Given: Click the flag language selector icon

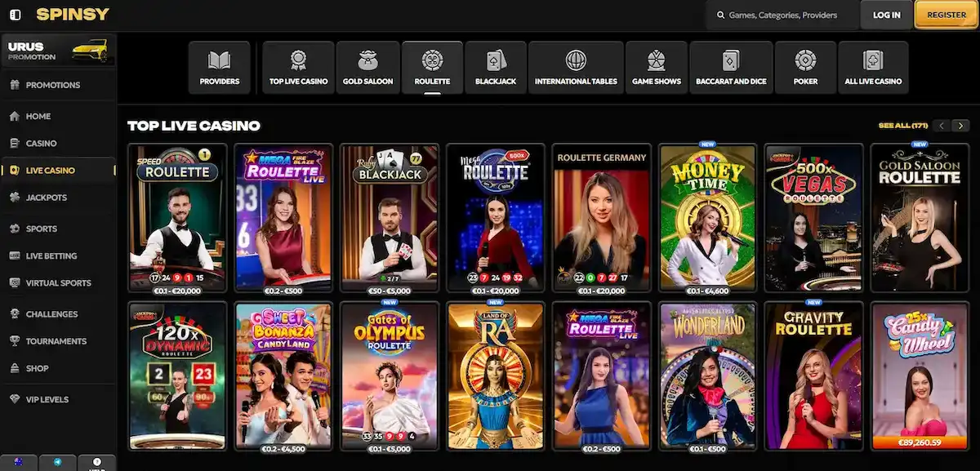Looking at the screenshot, I should coord(17,463).
